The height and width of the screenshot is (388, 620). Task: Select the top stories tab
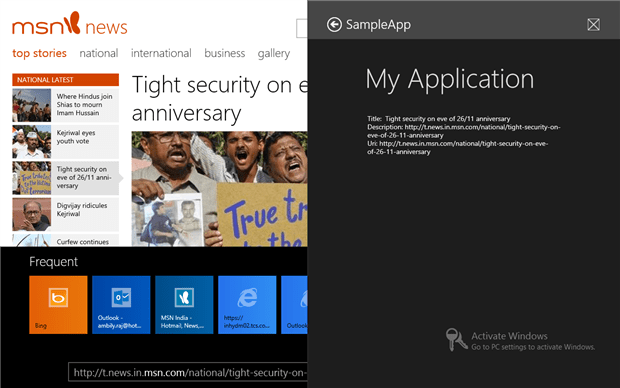pyautogui.click(x=39, y=53)
